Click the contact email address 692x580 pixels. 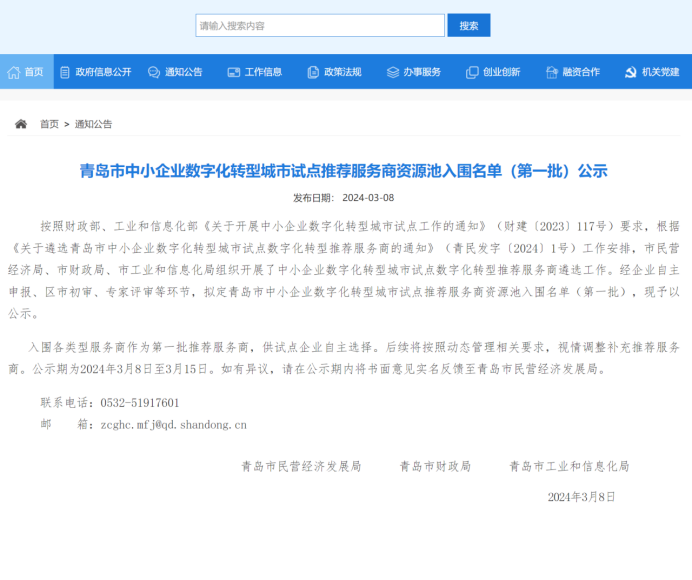coord(173,424)
